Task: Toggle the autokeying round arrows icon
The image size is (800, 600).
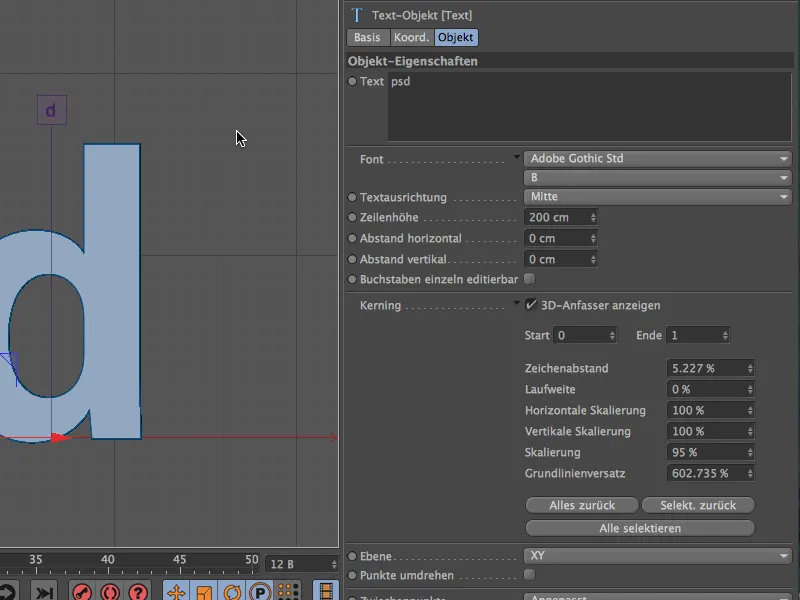Action: pos(110,592)
